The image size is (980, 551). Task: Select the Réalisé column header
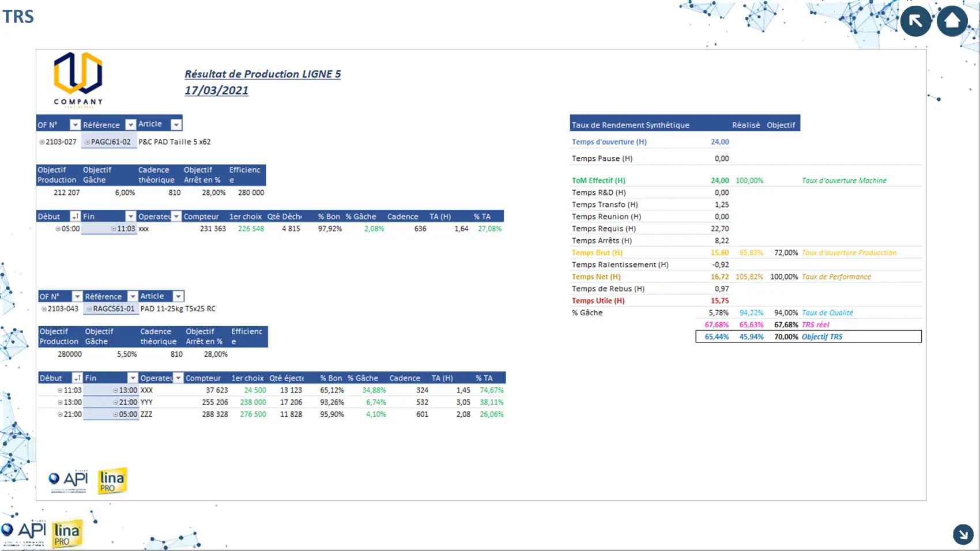745,125
